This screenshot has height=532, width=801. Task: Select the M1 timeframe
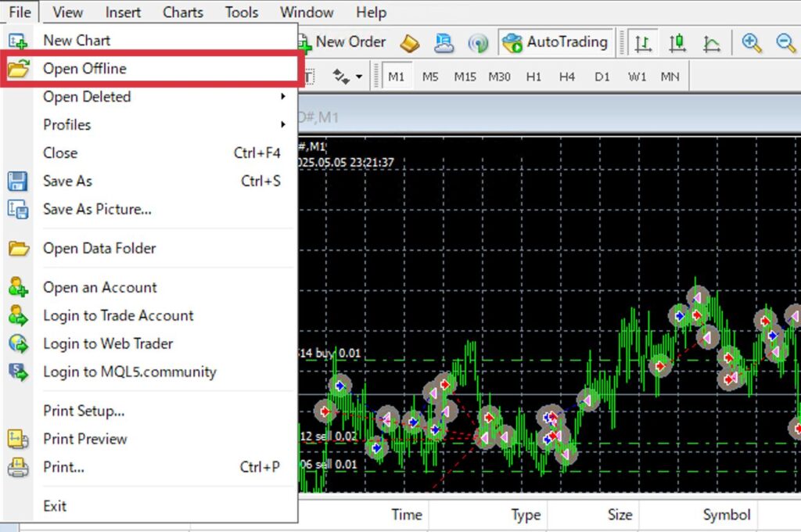397,77
